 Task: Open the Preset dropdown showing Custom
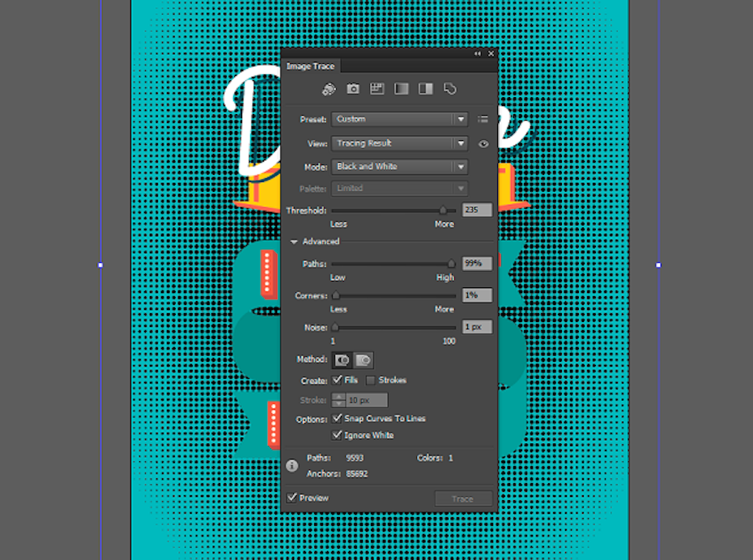[399, 119]
